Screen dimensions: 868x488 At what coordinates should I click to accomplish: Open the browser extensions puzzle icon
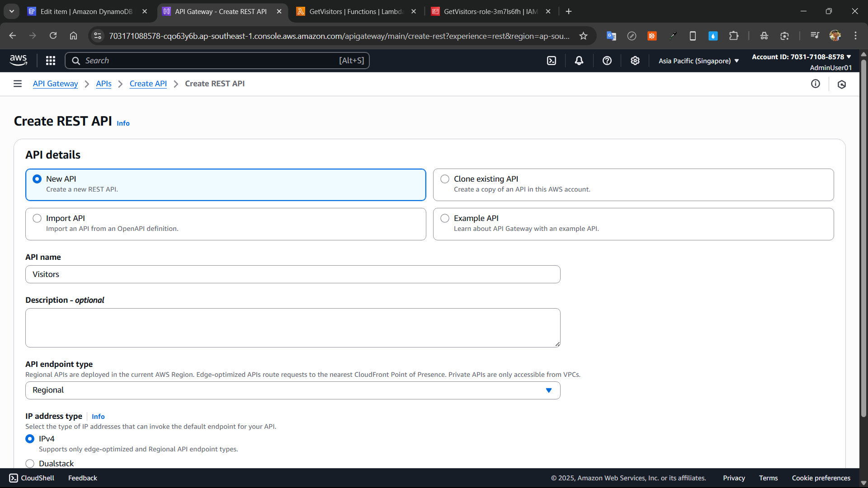734,36
